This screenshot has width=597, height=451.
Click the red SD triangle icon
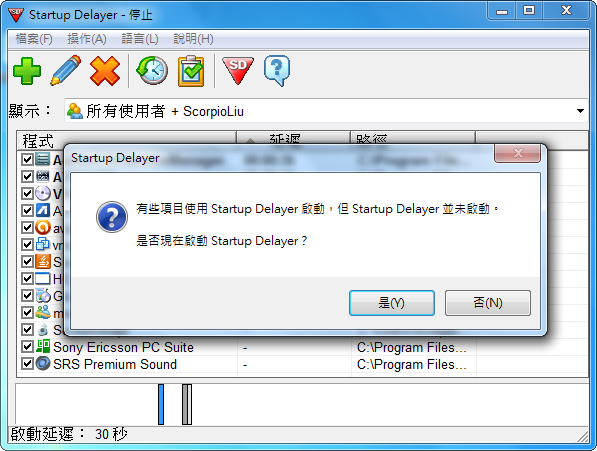(238, 70)
